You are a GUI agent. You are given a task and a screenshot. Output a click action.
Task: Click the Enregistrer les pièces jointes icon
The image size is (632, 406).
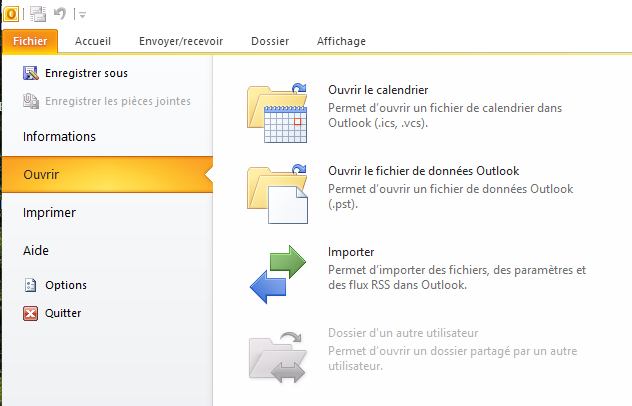coord(30,100)
